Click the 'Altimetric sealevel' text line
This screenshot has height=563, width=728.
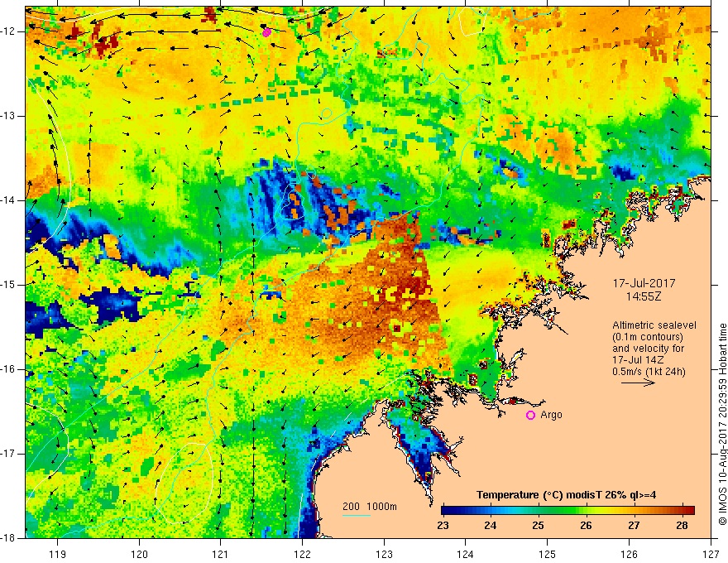(x=654, y=325)
